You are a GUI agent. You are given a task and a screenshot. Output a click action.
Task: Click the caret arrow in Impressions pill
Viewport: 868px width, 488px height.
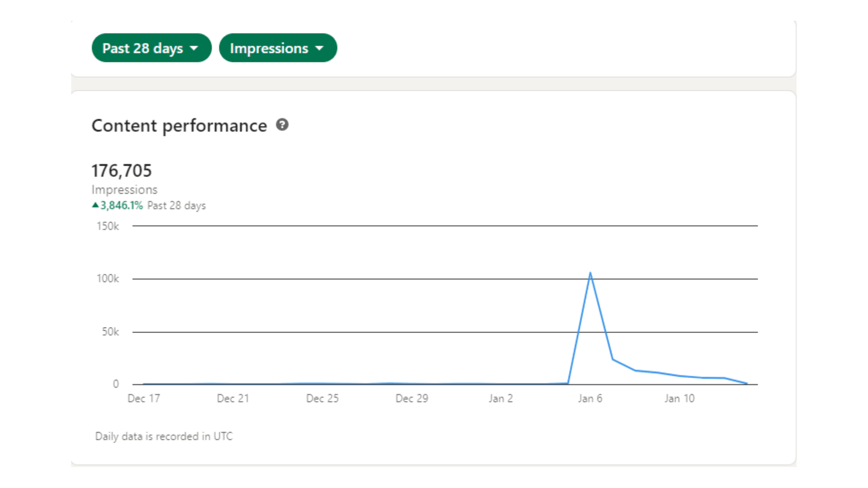click(x=320, y=48)
